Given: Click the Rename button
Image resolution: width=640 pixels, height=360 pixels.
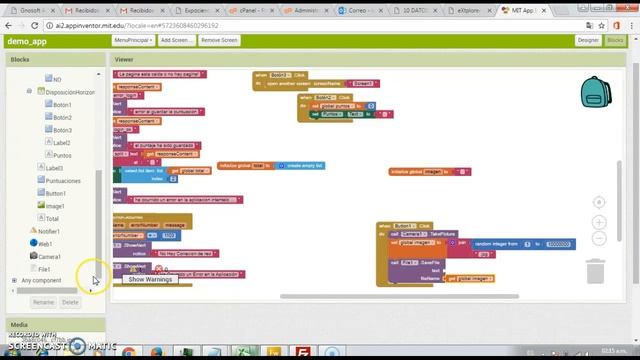Looking at the screenshot, I should 43,302.
